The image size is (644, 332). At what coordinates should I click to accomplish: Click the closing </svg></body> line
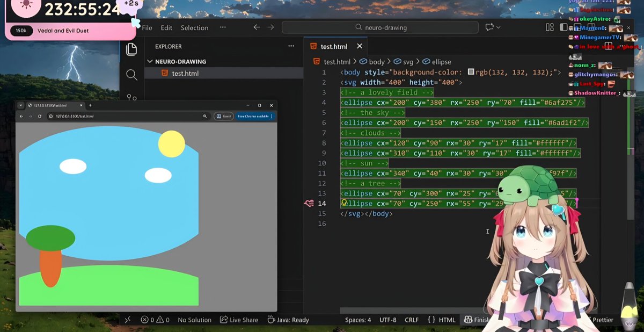point(366,213)
